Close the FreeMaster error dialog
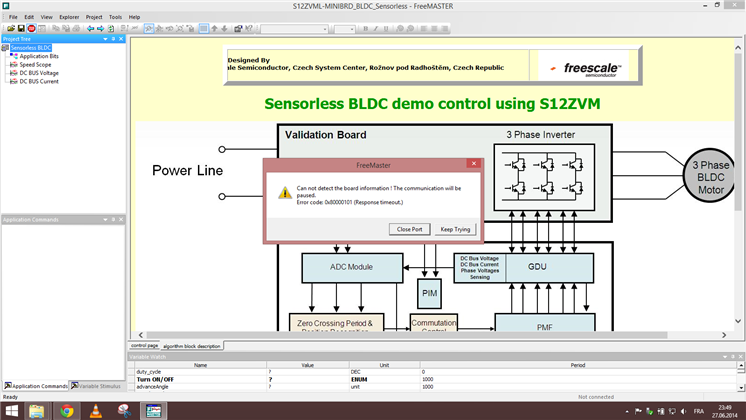Screen dimensions: 746x420 pyautogui.click(x=473, y=164)
